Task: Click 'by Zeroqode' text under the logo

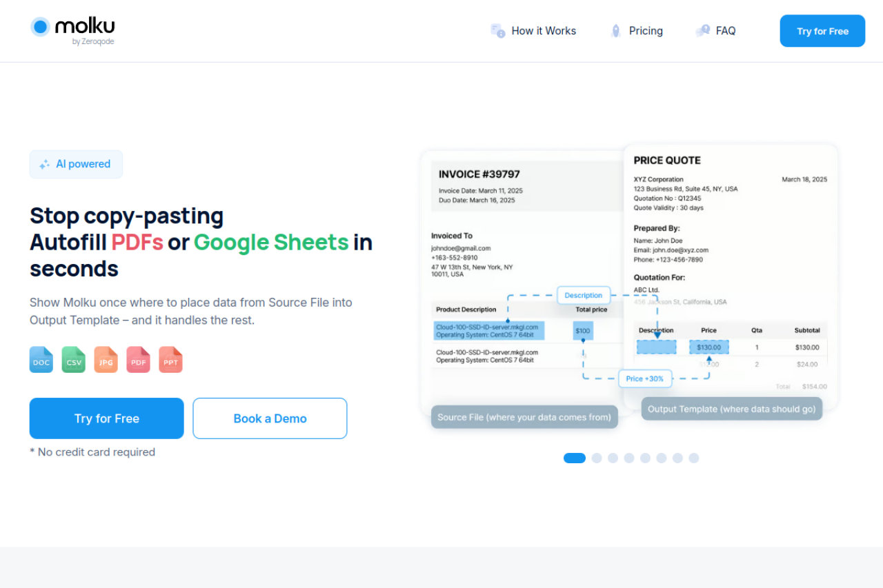Action: (x=93, y=42)
